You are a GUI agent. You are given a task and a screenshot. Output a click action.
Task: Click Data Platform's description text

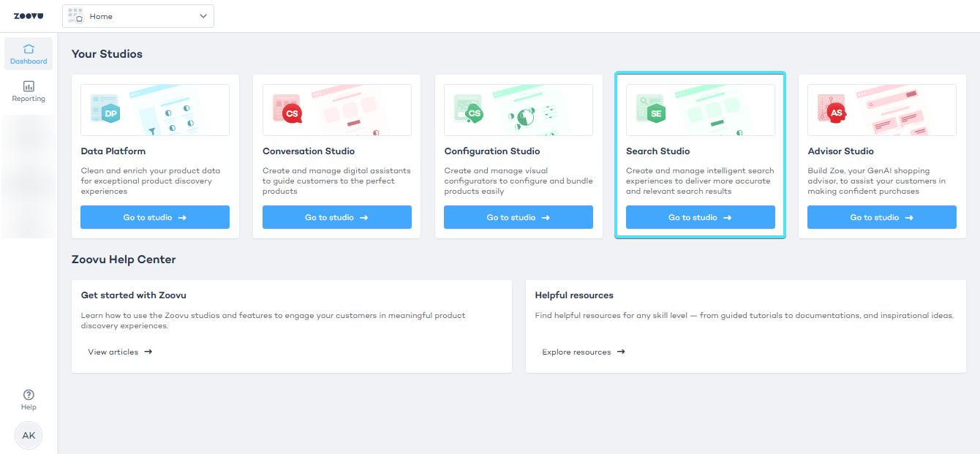click(151, 181)
